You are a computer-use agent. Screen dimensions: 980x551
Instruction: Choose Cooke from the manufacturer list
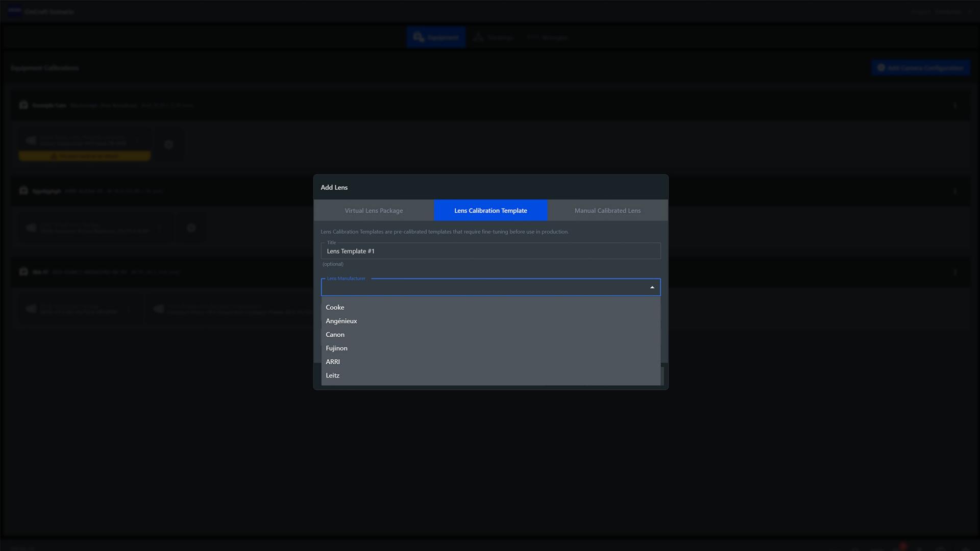coord(491,307)
